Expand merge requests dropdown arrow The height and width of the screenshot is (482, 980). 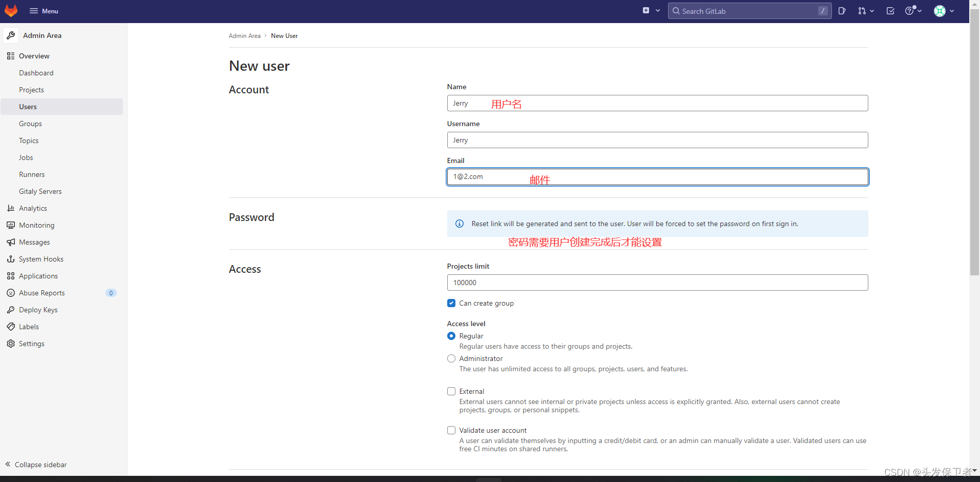click(872, 11)
